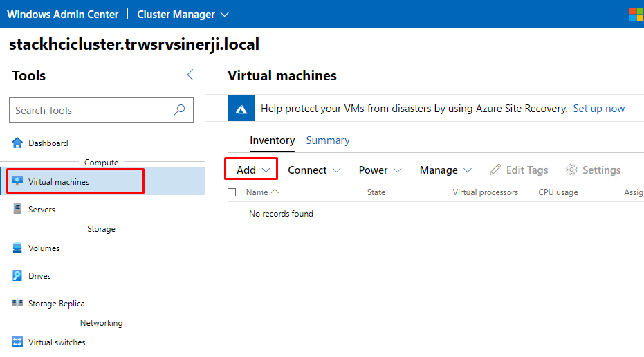This screenshot has width=644, height=357.
Task: Switch to the Inventory tab
Action: (x=272, y=140)
